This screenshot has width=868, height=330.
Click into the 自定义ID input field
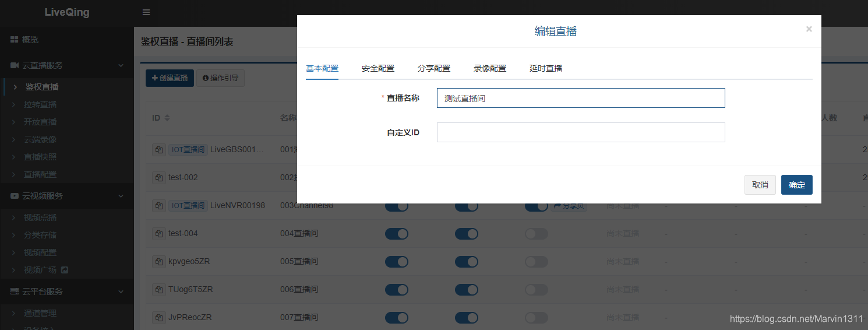click(x=581, y=132)
